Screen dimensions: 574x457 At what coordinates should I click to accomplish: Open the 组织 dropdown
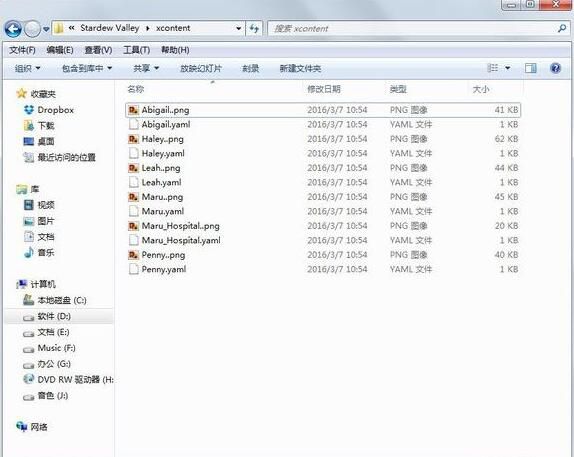tap(27, 68)
